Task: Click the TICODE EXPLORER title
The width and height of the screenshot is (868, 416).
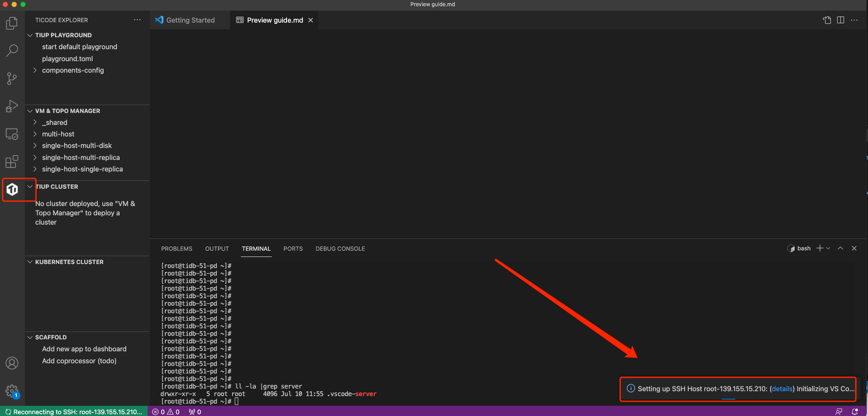Action: (x=62, y=20)
